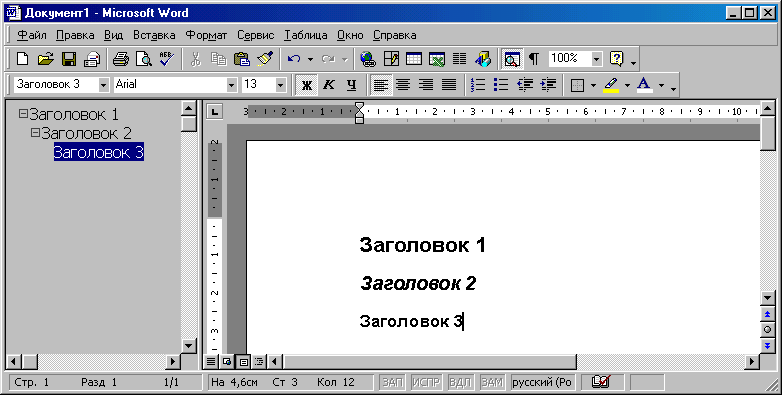
Task: Insert hyperlink with globe icon
Action: tap(368, 59)
